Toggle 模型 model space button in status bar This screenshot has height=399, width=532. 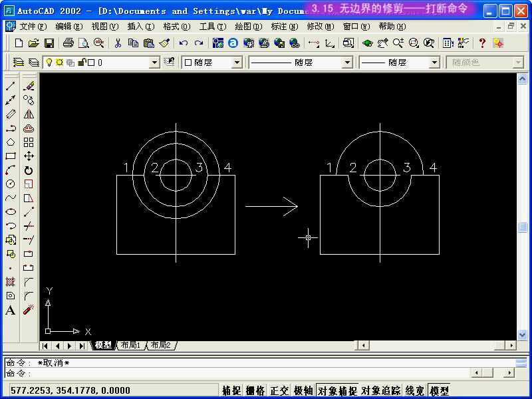[x=439, y=390]
